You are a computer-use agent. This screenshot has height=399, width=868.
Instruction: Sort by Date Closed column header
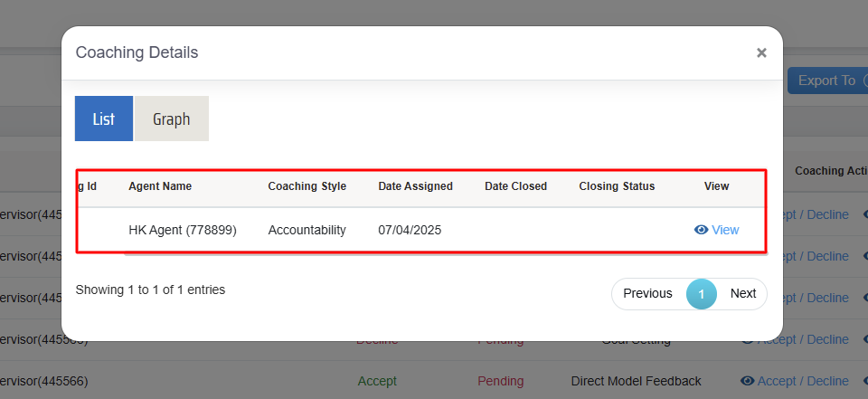pos(515,186)
